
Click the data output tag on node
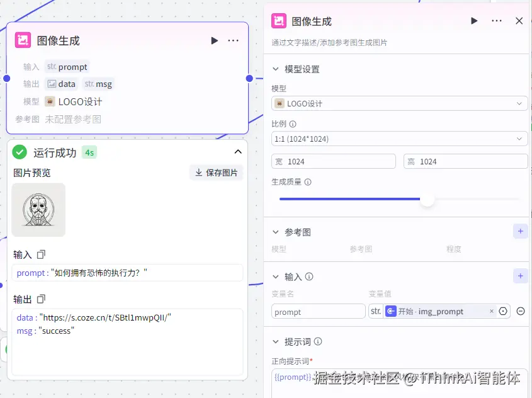point(62,84)
